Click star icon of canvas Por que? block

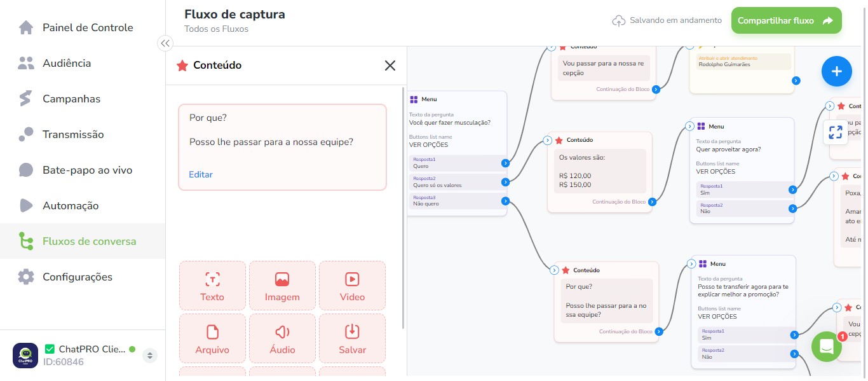tap(566, 270)
